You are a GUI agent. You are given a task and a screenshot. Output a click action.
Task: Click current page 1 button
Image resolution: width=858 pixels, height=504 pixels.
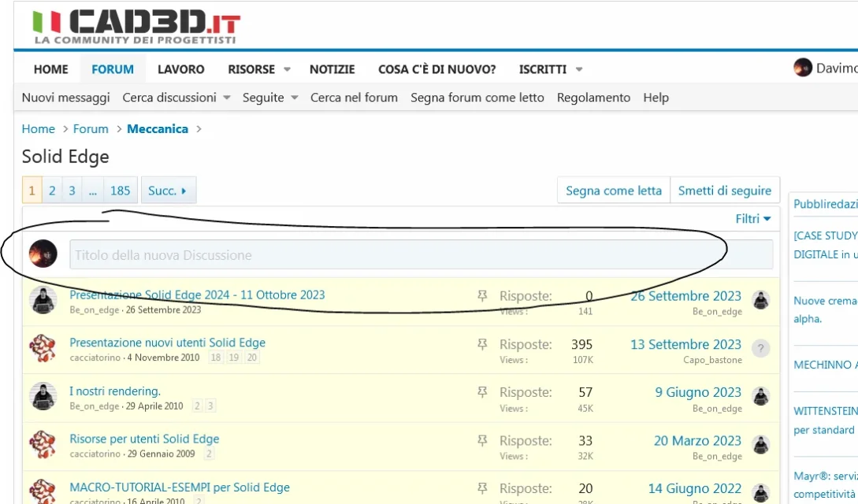pos(32,191)
